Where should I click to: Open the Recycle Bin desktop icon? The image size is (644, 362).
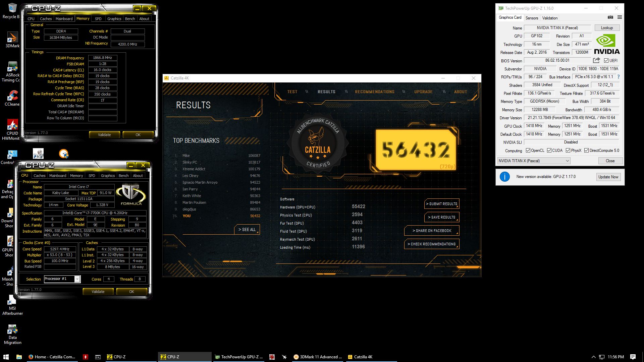coord(12,11)
